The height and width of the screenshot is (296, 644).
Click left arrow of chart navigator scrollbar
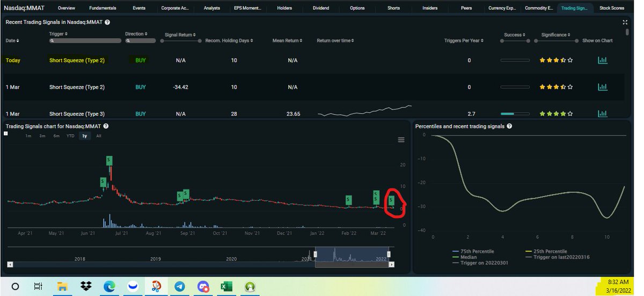(x=10, y=264)
